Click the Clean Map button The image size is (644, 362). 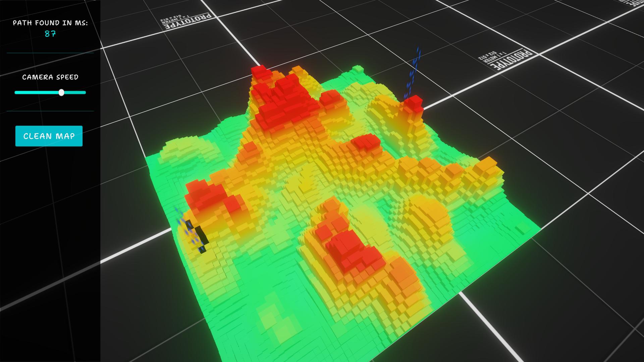coord(49,136)
